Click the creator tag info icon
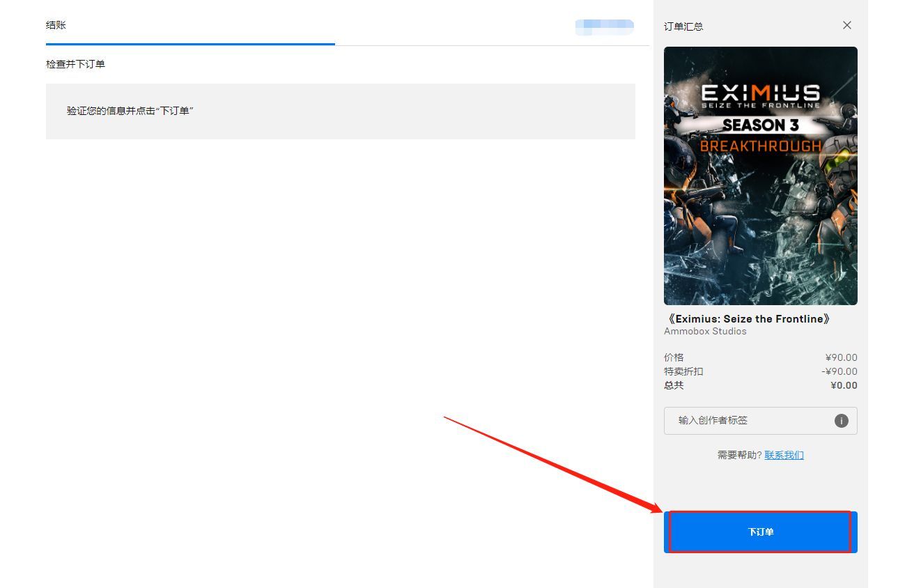This screenshot has height=588, width=921. coord(841,421)
